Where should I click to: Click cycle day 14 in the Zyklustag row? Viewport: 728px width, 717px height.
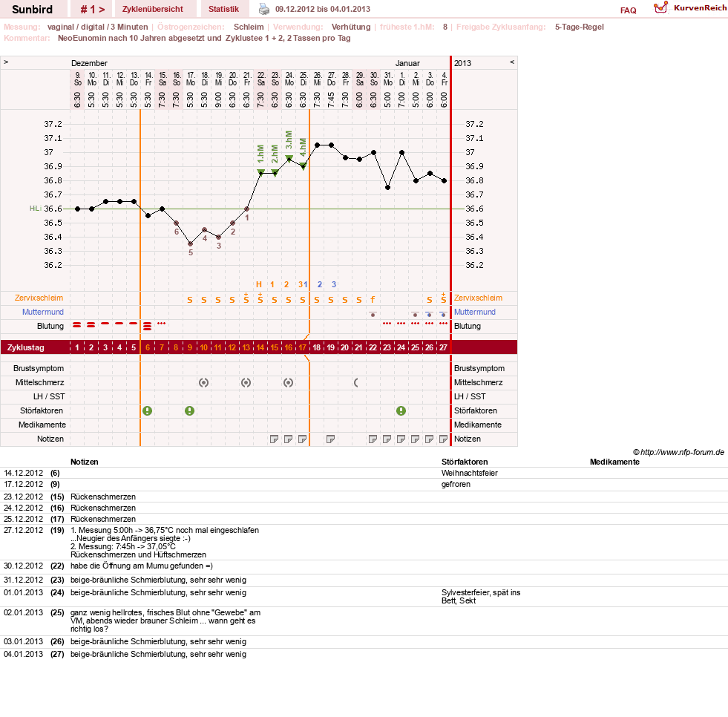pyautogui.click(x=260, y=347)
